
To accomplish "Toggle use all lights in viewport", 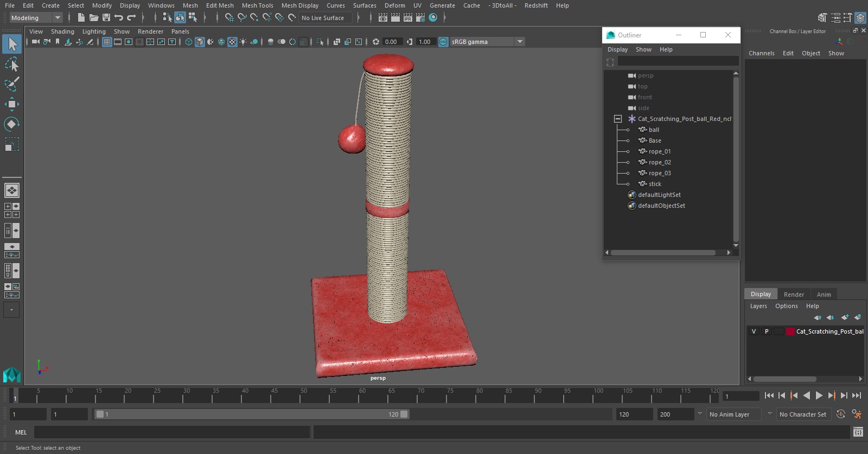I will (243, 42).
